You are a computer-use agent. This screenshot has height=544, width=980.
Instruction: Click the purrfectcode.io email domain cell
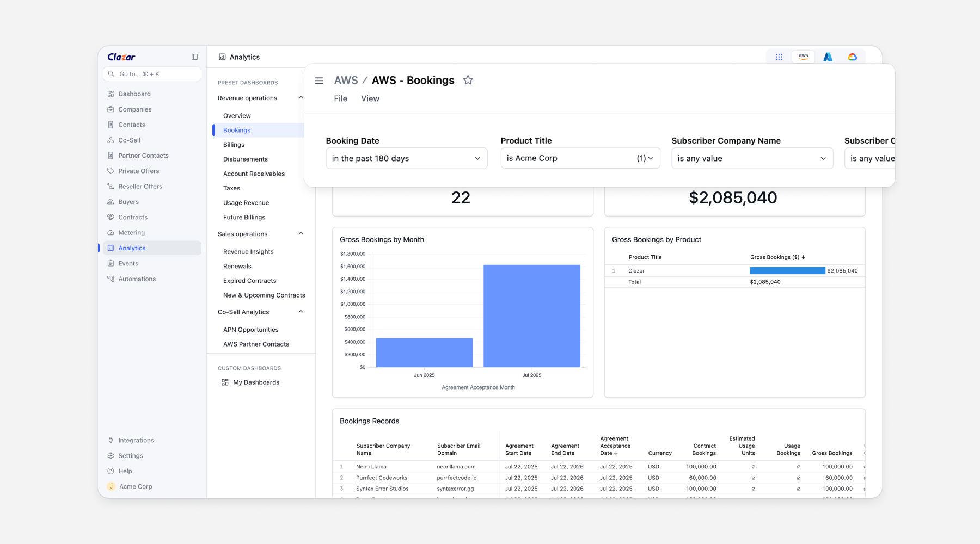[x=457, y=478]
